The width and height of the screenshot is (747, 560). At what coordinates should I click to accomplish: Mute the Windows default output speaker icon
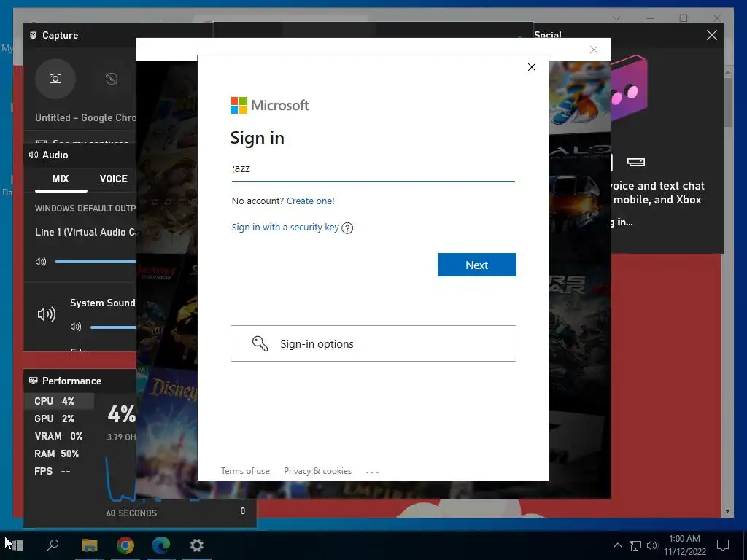coord(41,262)
